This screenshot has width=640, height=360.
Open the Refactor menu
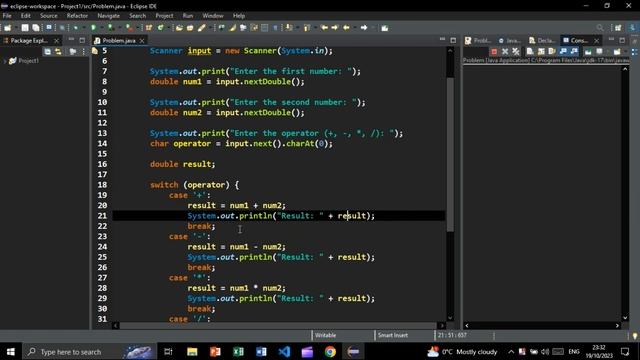tap(77, 16)
